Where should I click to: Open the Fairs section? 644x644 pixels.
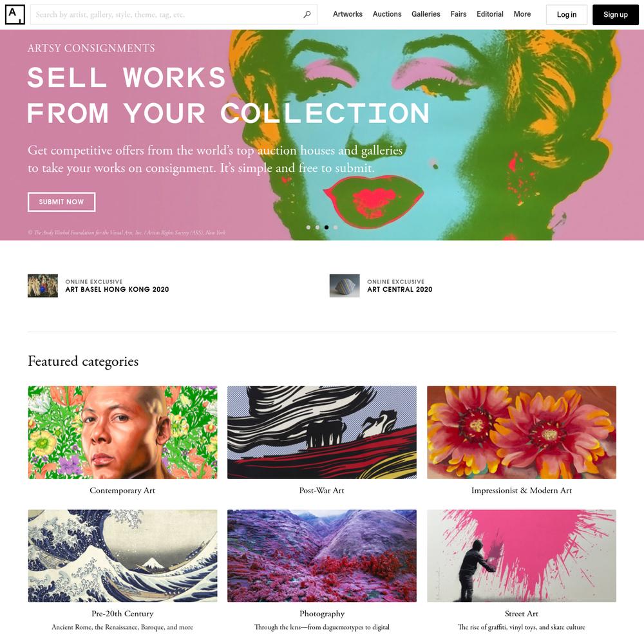459,14
